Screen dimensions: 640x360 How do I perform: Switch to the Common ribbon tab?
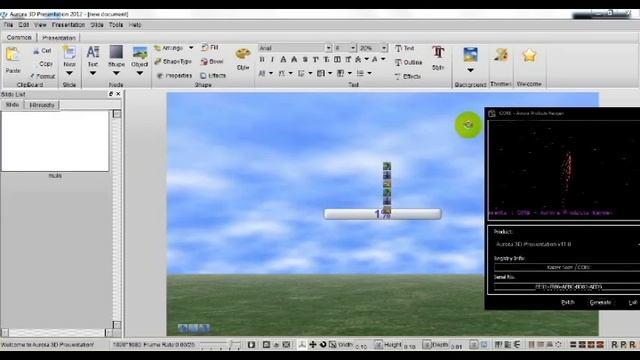point(19,38)
